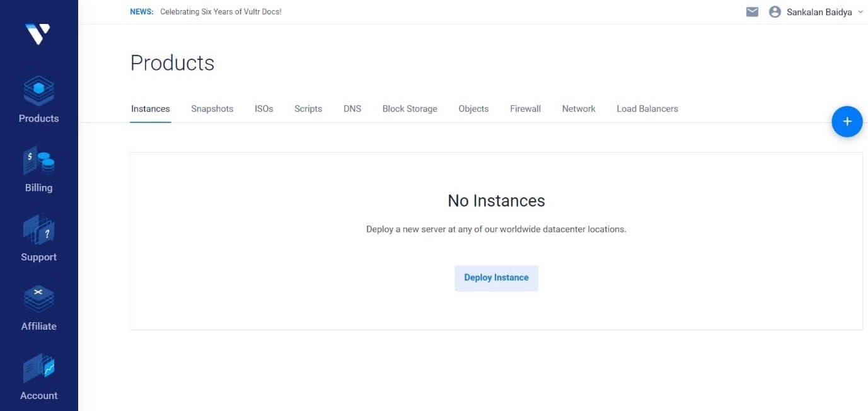
Task: Select the Firewall tab
Action: pos(525,108)
